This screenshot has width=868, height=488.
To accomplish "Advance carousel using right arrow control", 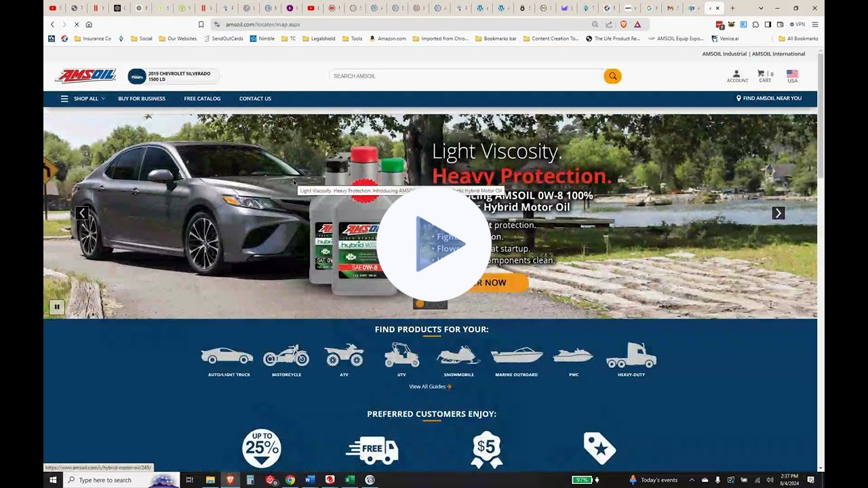I will point(778,213).
